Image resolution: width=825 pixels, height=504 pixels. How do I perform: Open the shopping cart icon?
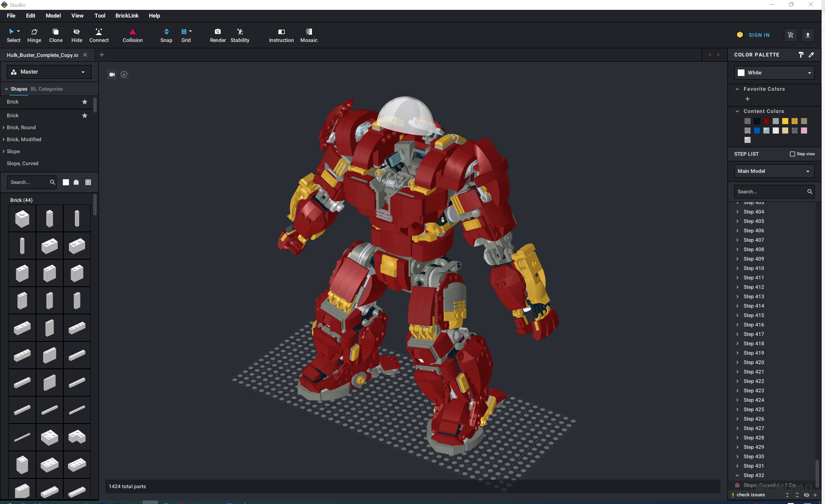pos(790,35)
